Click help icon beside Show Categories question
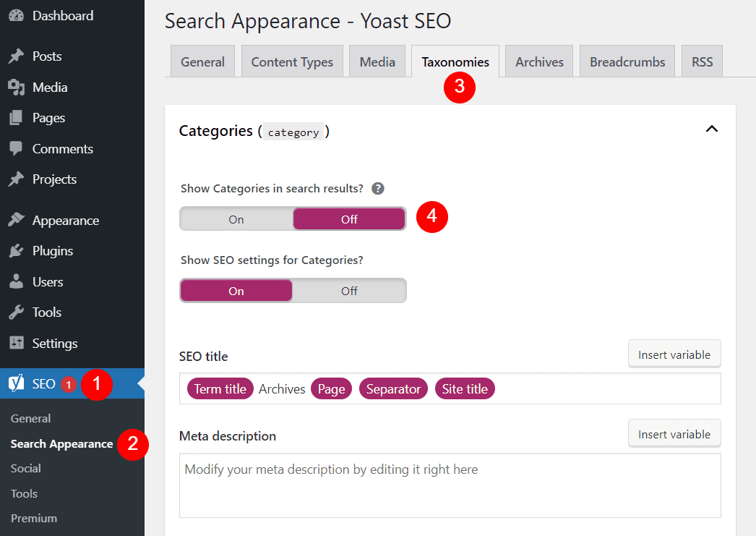 378,189
